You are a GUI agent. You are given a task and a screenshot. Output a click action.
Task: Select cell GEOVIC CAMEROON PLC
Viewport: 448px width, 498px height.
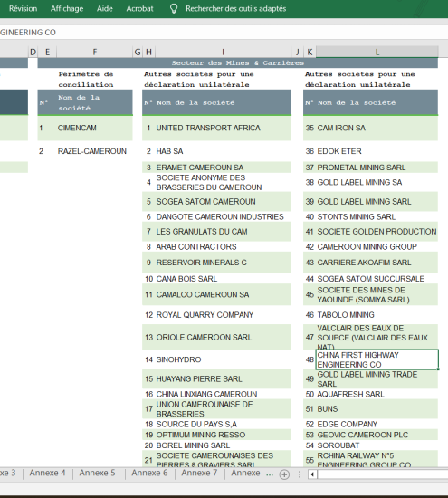pos(377,435)
